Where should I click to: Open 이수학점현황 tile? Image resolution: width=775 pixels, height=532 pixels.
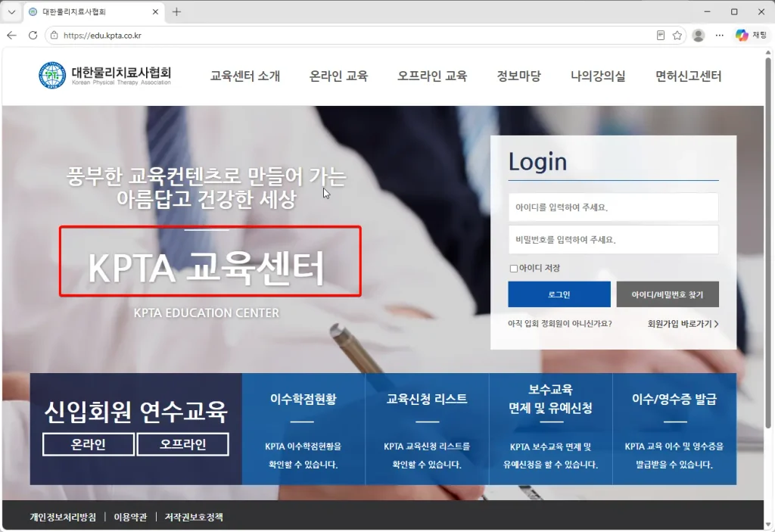click(303, 429)
